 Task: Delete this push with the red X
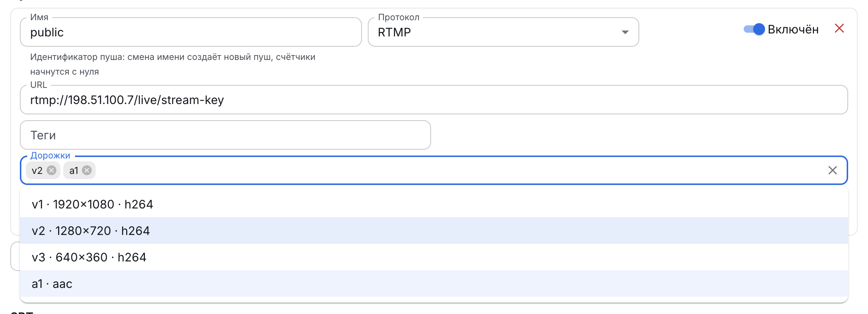(839, 28)
